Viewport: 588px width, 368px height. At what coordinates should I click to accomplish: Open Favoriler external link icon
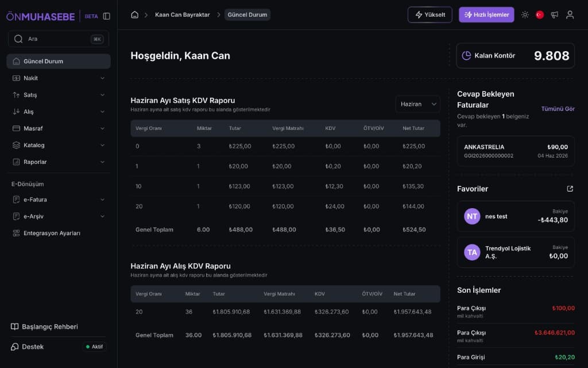(570, 189)
